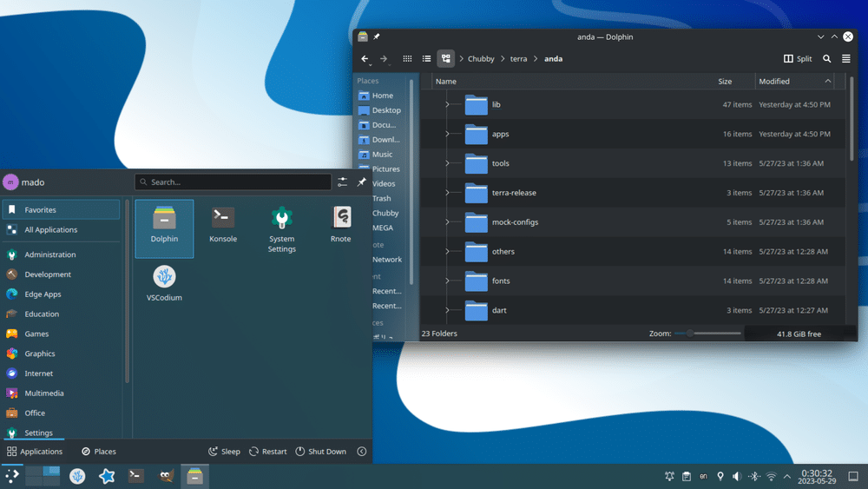Expand the others folder tree
The image size is (868, 489).
coord(447,251)
